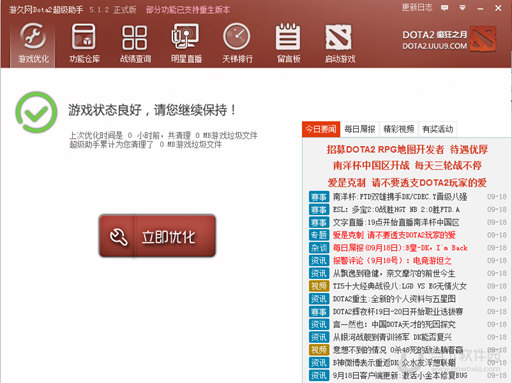512x383 pixels.
Task: Open the 游戏优化 game optimization section
Action: point(33,44)
